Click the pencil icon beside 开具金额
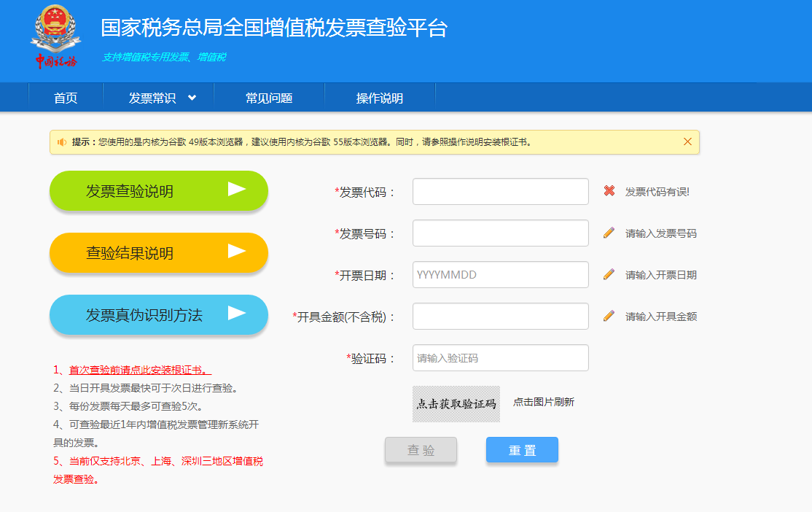This screenshot has height=512, width=812. [x=609, y=316]
